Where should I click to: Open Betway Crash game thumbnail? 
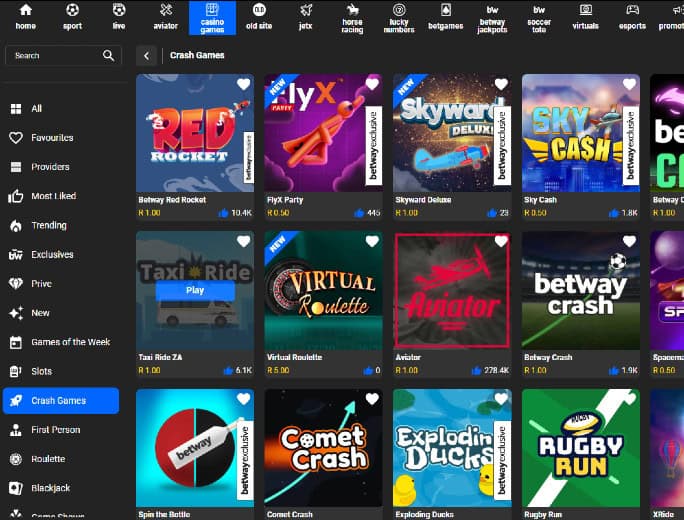click(581, 291)
